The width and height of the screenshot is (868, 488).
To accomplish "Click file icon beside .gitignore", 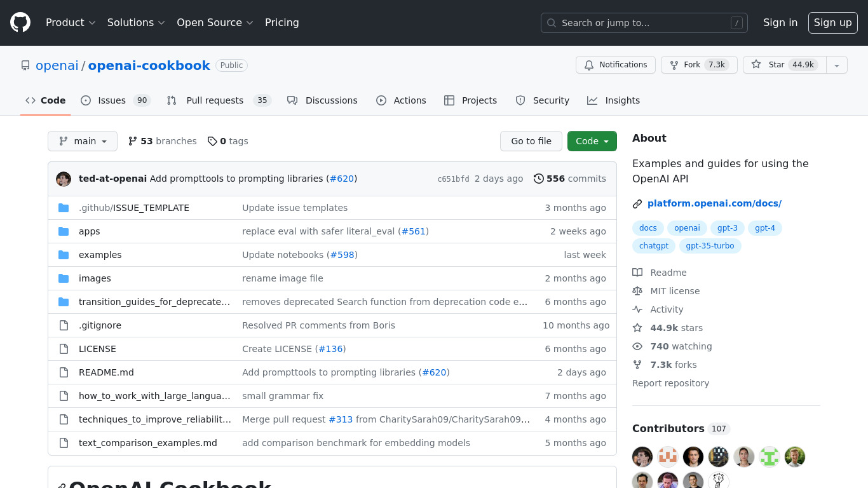I will tap(64, 325).
